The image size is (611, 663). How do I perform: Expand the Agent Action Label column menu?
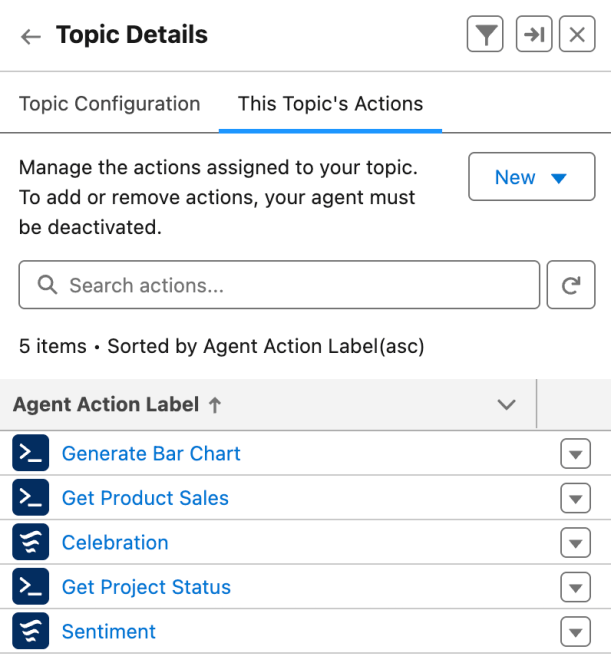[x=507, y=405]
